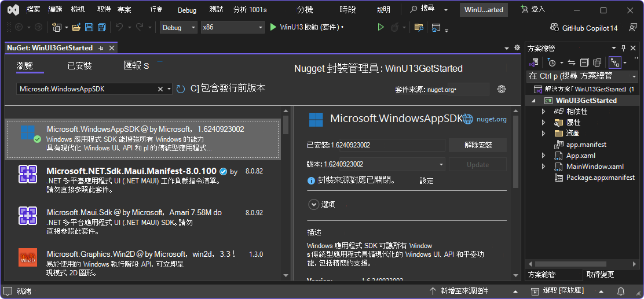This screenshot has height=299, width=644.
Task: Clear the Microsoft.WindowsAppSDK search text with X
Action: coord(160,89)
